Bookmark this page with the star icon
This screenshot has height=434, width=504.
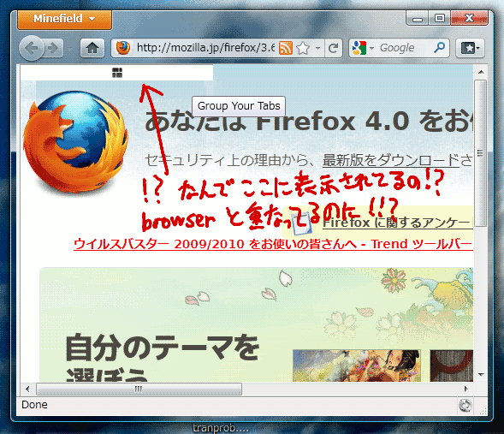pos(303,48)
